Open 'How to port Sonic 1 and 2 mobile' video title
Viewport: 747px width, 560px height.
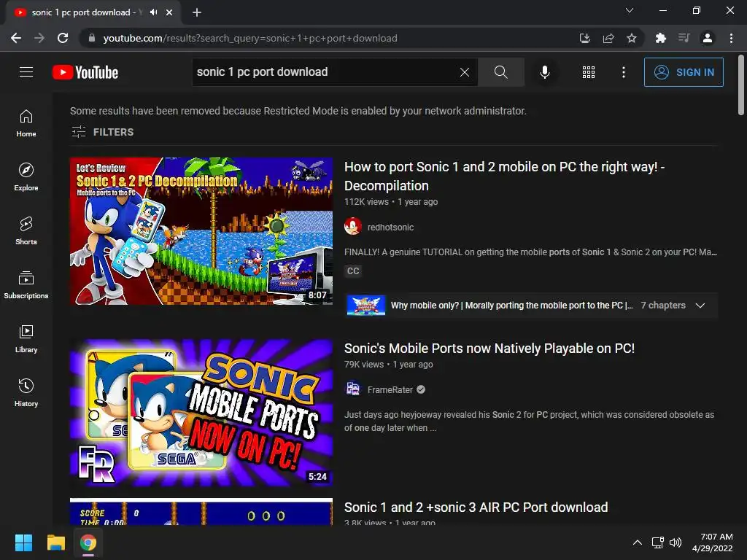point(505,176)
